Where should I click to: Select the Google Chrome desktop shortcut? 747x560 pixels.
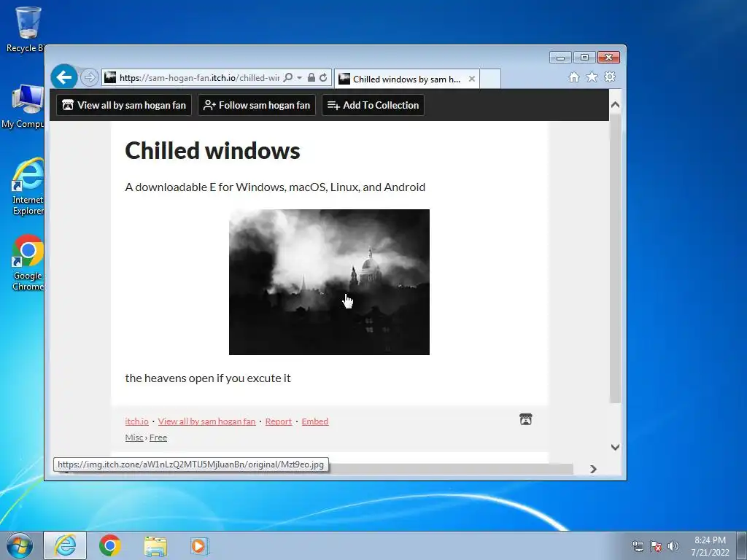click(28, 262)
